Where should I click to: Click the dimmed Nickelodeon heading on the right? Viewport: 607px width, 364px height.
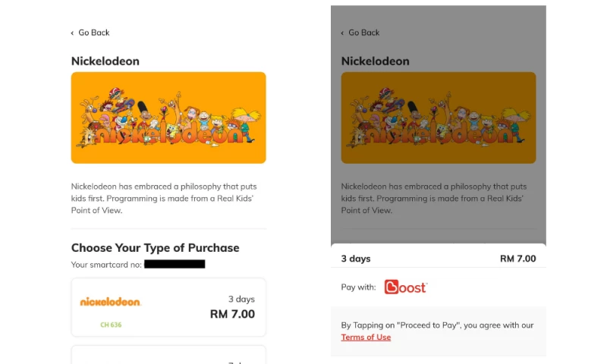tap(376, 61)
